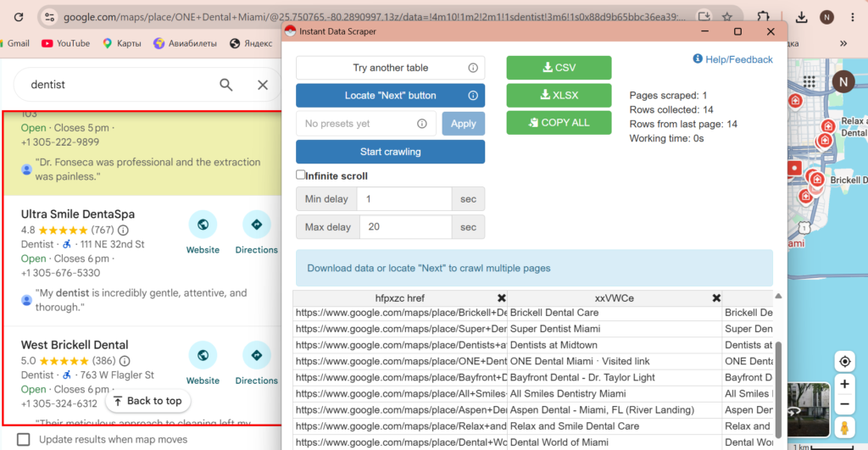Zoom out on the map
This screenshot has height=450, width=868.
845,404
